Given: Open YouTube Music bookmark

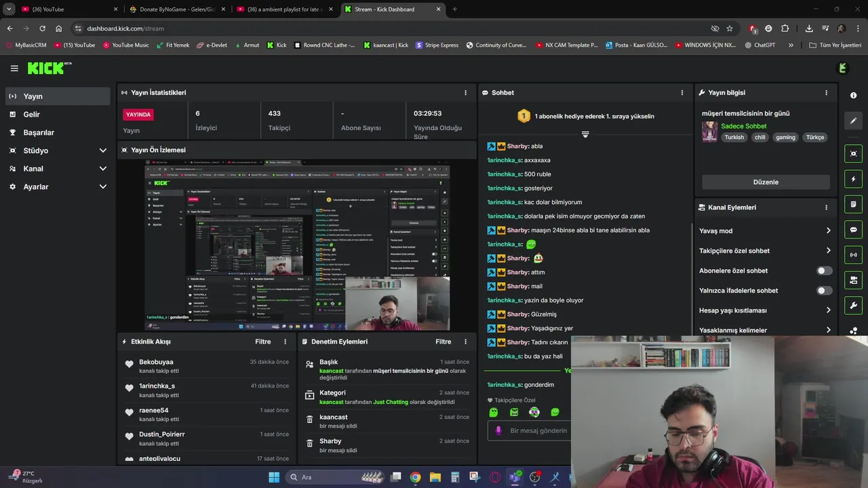Looking at the screenshot, I should click(x=125, y=45).
